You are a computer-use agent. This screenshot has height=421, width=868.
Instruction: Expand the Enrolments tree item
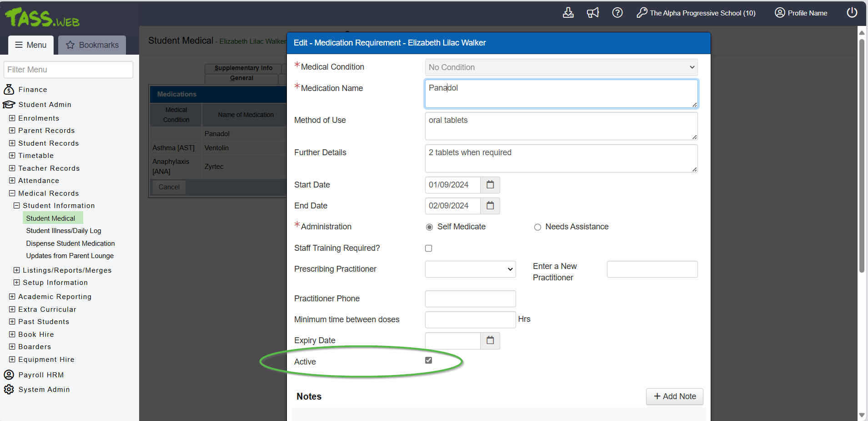click(x=12, y=118)
